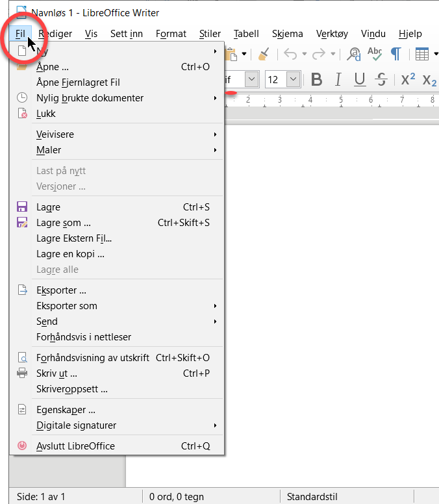Choose Lagre som from File menu

point(64,223)
